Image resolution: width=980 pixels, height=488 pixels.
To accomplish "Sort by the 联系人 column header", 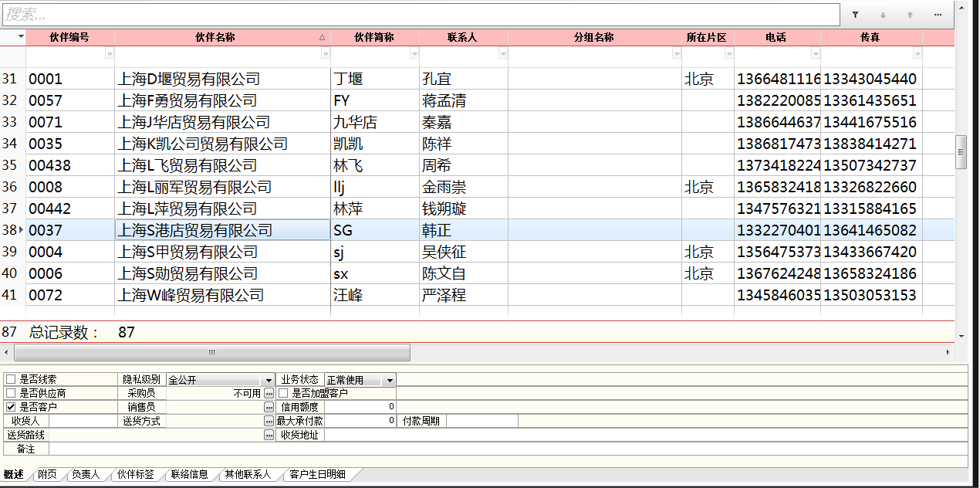I will (464, 37).
